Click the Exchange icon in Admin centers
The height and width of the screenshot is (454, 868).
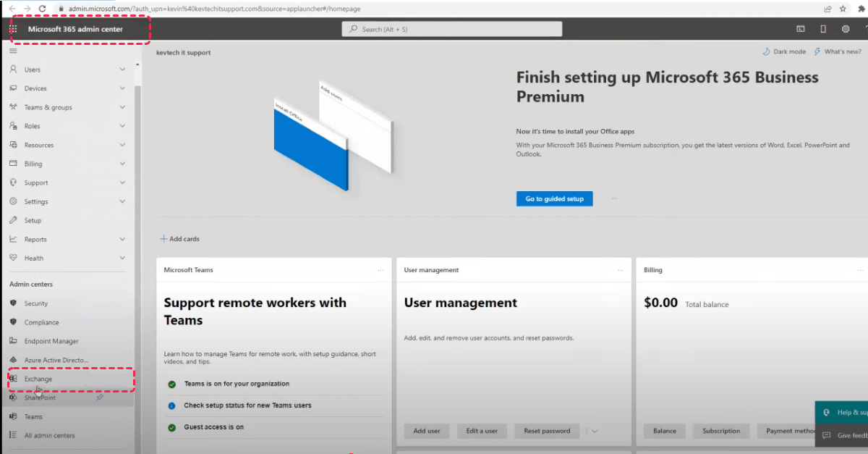[13, 379]
